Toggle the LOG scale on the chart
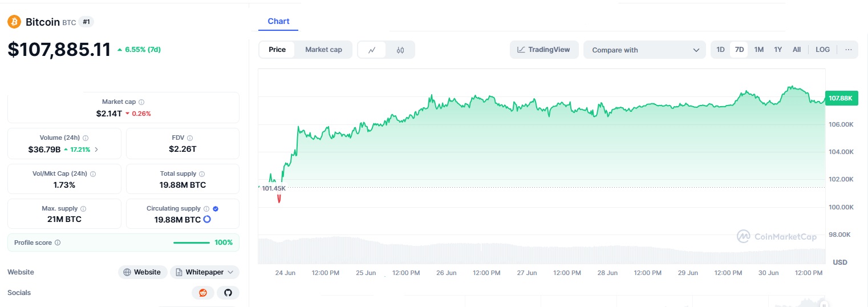 [x=822, y=50]
